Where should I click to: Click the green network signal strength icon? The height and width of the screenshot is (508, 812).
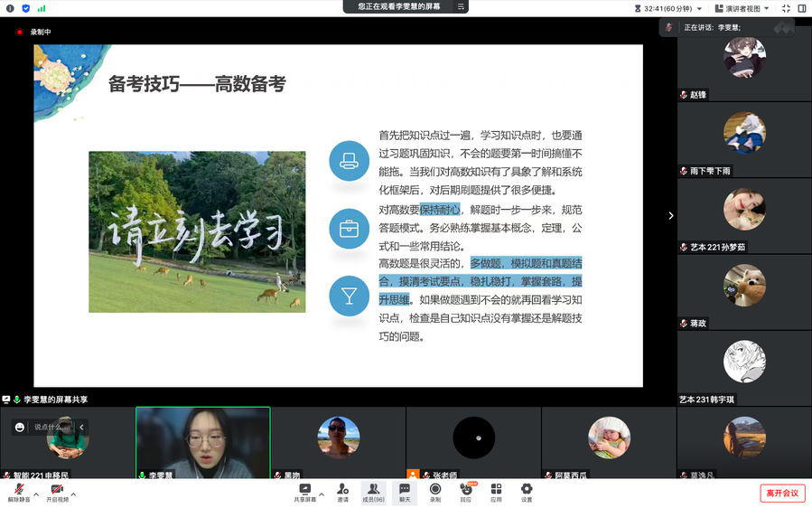42,8
